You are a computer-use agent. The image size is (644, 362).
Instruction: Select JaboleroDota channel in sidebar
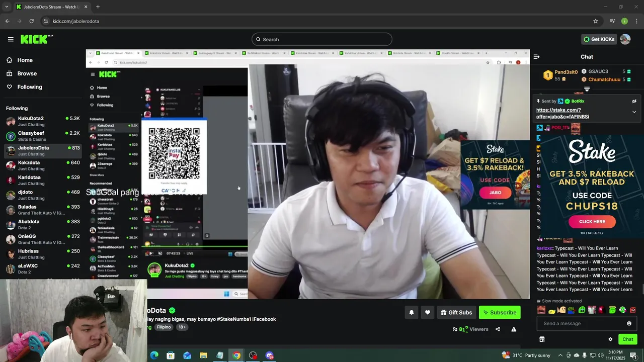(x=43, y=151)
